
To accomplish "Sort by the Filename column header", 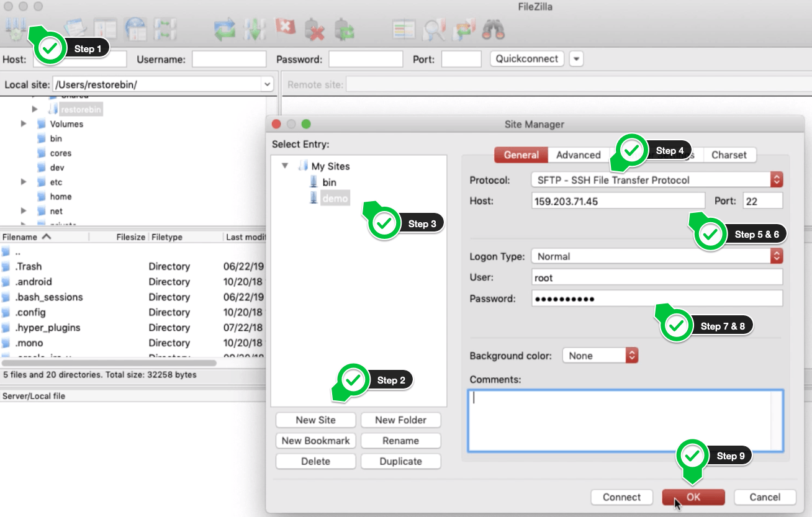I will (x=45, y=237).
